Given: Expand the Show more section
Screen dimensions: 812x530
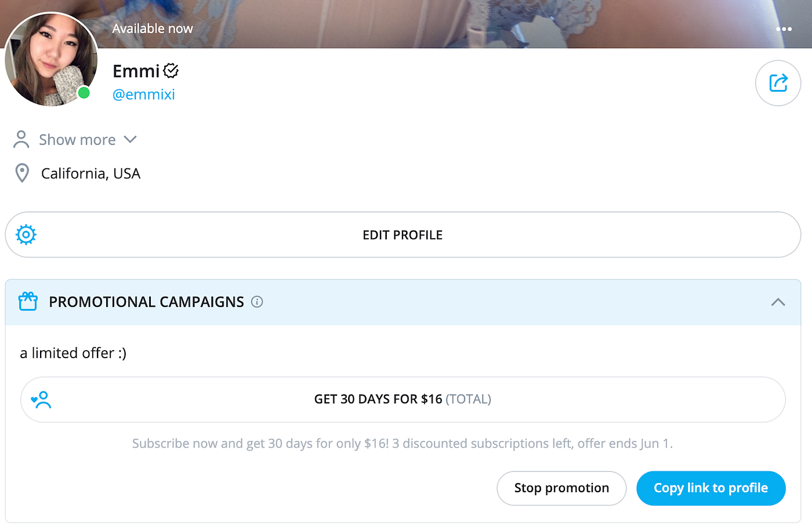Looking at the screenshot, I should click(77, 139).
